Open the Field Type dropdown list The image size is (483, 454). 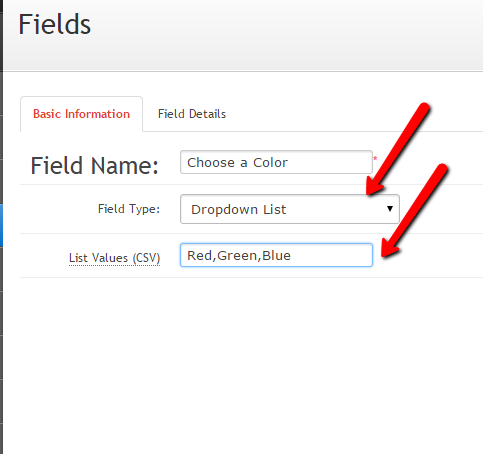[290, 209]
